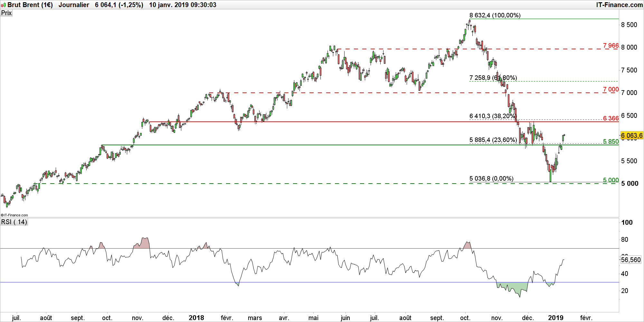Image resolution: width=644 pixels, height=322 pixels.
Task: Click the '7 500' price axis label
Action: click(629, 70)
